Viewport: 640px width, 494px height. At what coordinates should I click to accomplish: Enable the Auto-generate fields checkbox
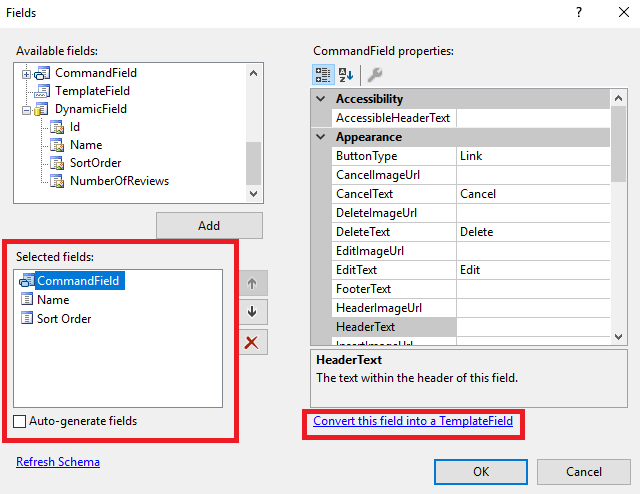(x=21, y=422)
